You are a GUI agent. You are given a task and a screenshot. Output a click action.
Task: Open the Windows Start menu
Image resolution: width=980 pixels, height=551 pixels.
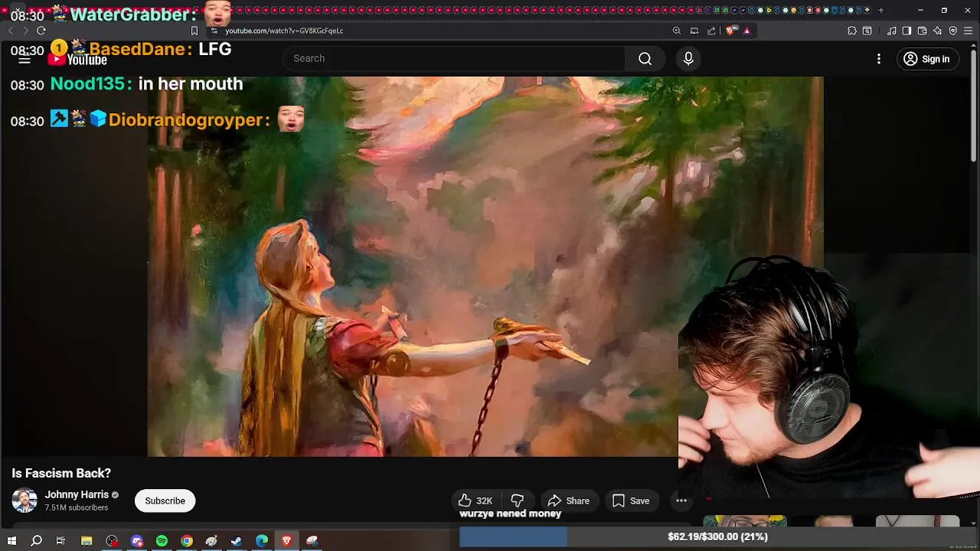(x=11, y=541)
